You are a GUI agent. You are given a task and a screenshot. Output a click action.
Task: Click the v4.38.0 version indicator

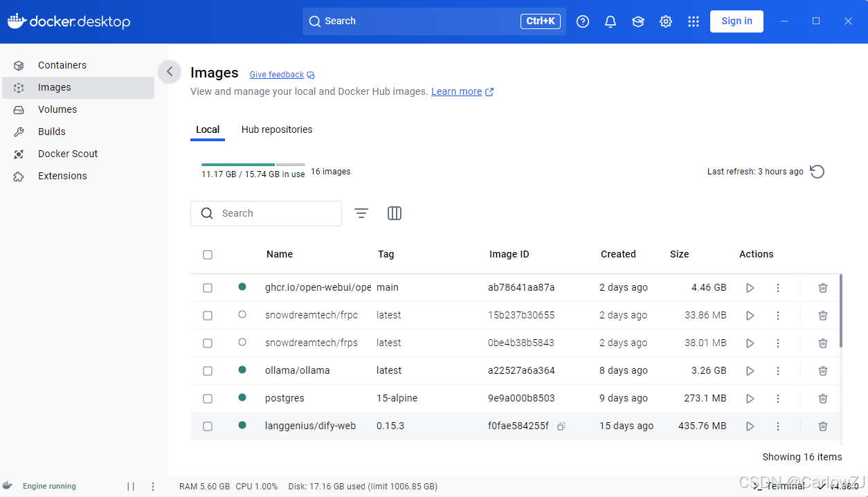pos(838,487)
